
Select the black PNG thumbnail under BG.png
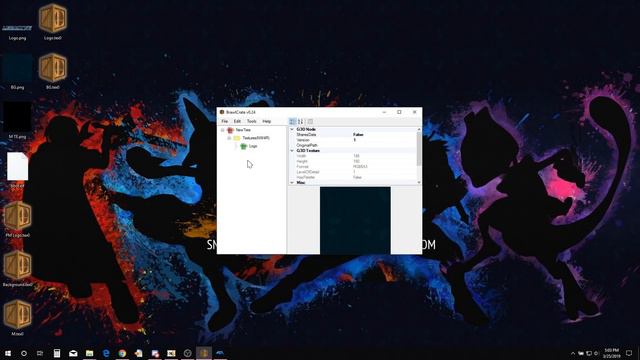click(x=17, y=117)
